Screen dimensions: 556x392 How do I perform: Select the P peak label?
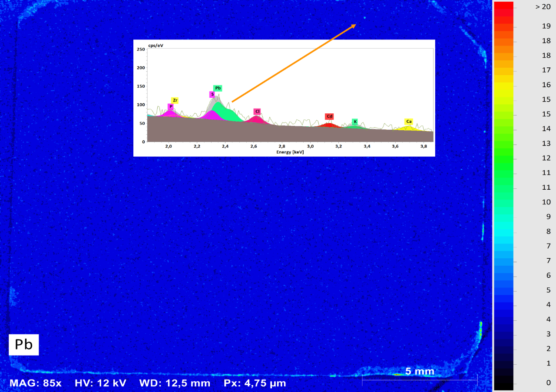click(x=171, y=106)
